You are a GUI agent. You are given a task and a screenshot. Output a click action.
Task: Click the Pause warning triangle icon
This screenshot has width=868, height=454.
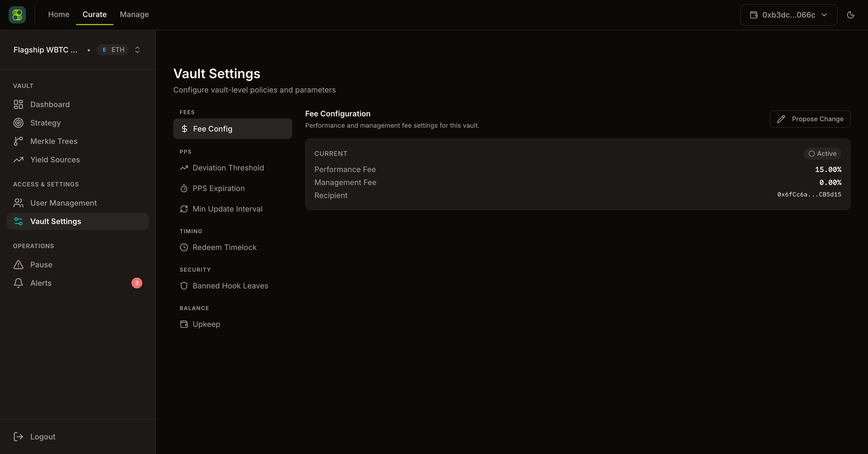tap(18, 265)
